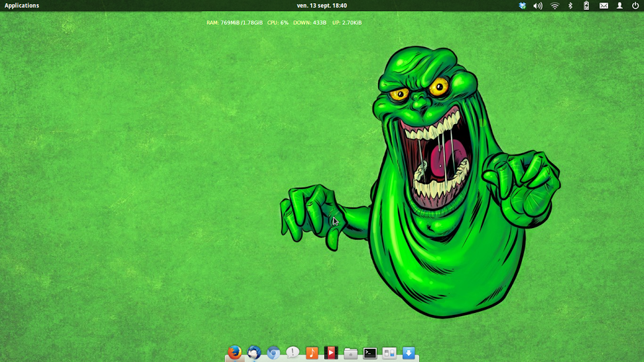Open the sound volume indicator
The width and height of the screenshot is (644, 362).
[x=538, y=6]
